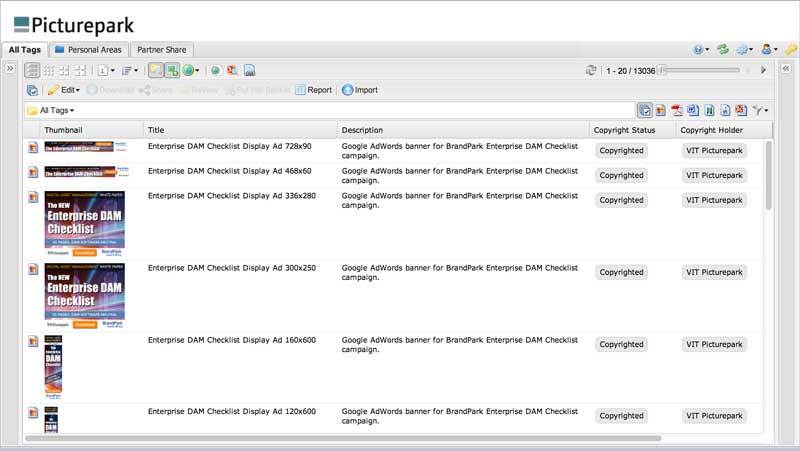Open the sort order dropdown
This screenshot has width=800, height=451.
[x=130, y=70]
